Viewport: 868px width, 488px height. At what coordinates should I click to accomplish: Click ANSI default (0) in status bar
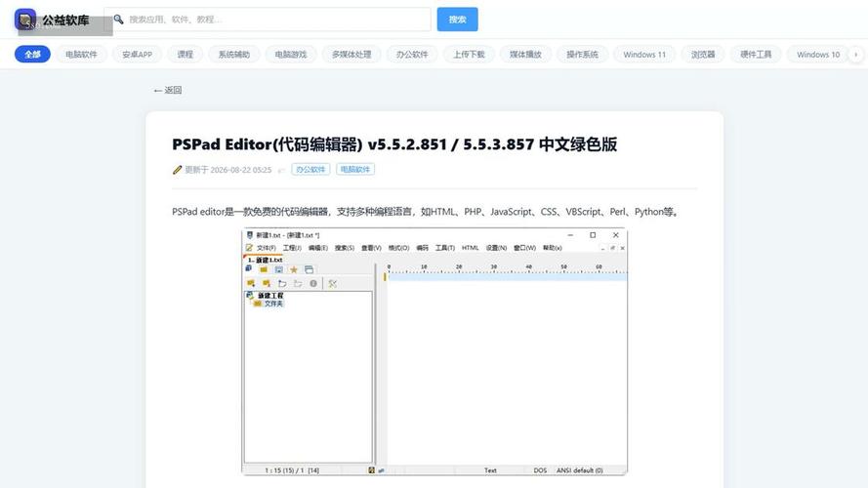[580, 470]
